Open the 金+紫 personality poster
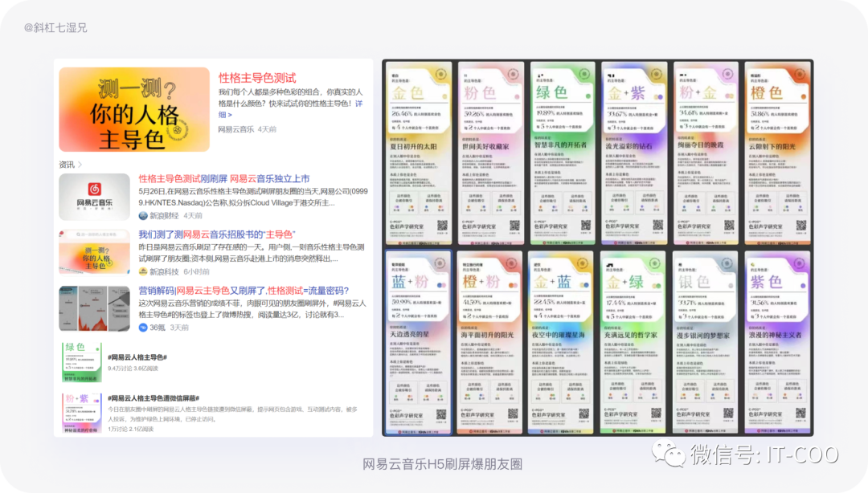The image size is (868, 493). pos(634,153)
